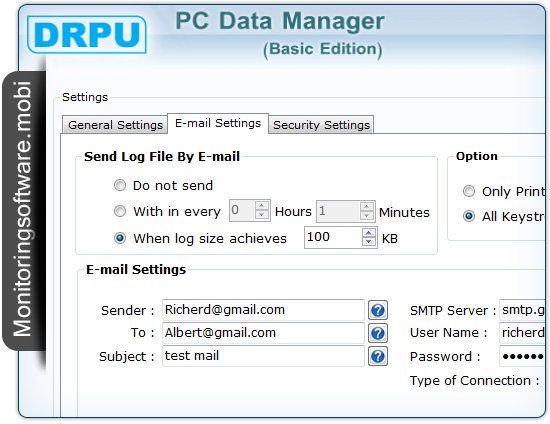The image size is (550, 424).
Task: Decrease the log size KB value
Action: [369, 242]
